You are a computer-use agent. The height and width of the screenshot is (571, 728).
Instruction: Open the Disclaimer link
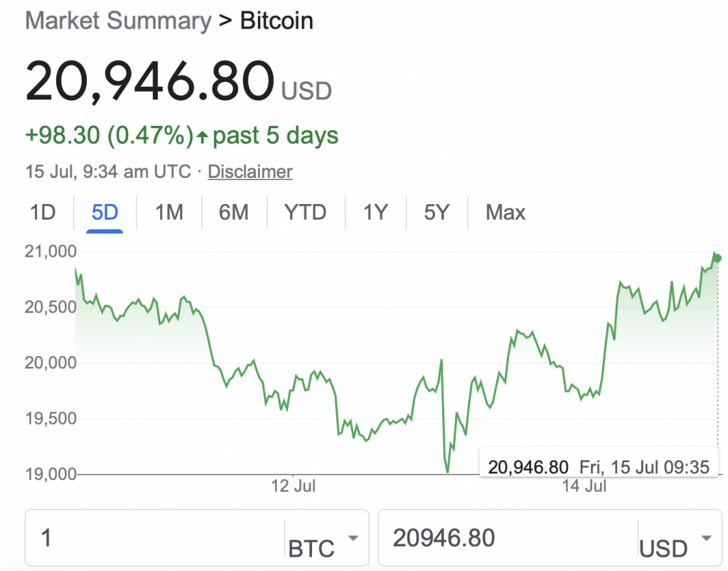(x=250, y=172)
